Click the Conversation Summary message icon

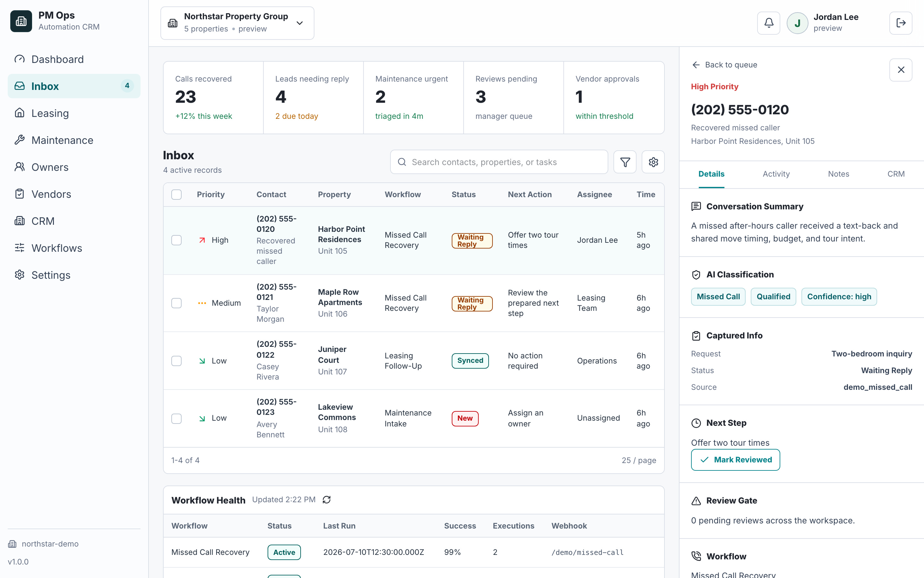[696, 206]
